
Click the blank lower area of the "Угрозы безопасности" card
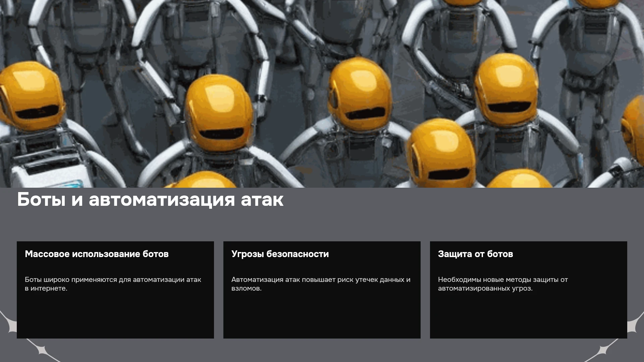tap(322, 315)
